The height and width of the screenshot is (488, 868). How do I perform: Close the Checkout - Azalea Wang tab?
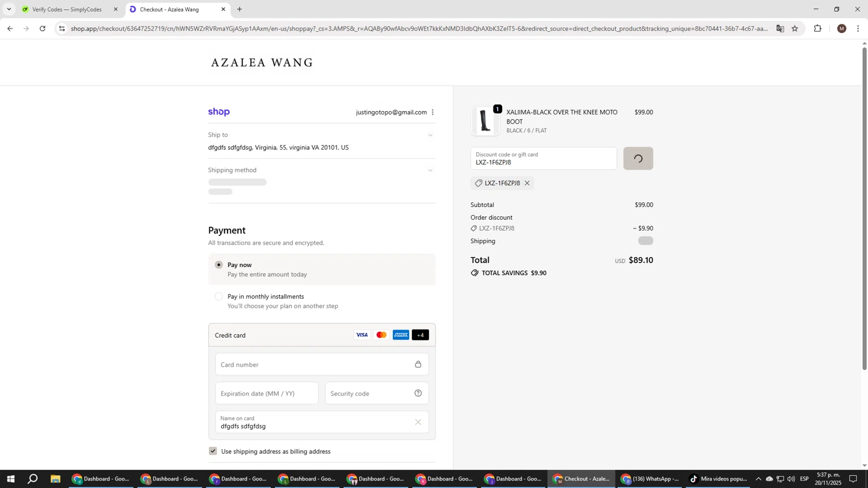(223, 9)
